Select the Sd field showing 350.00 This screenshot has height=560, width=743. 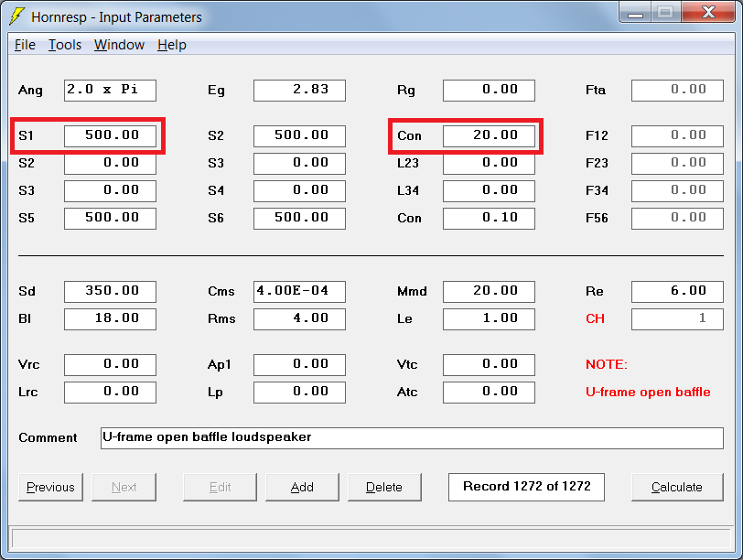pyautogui.click(x=110, y=291)
